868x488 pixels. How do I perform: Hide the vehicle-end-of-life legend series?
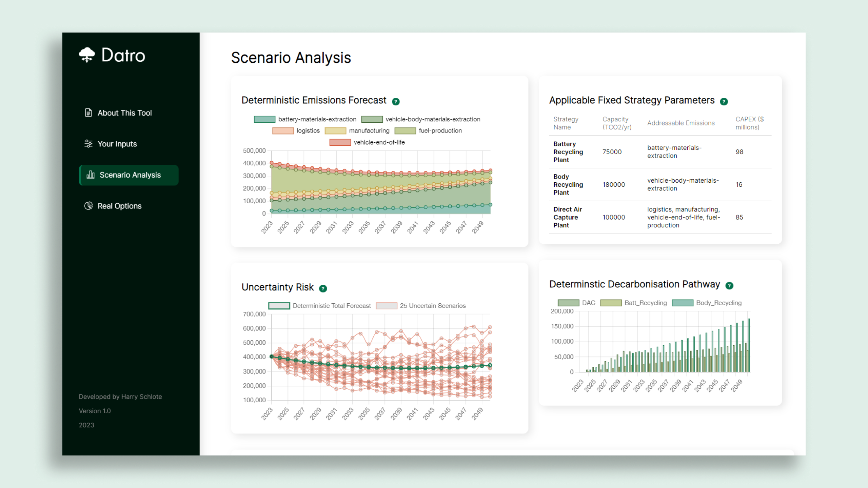(379, 142)
